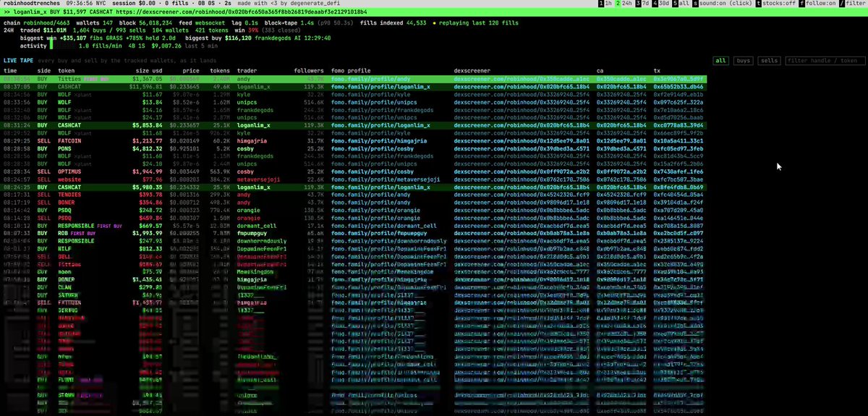Open tx hash 0xfc05ed97…3feb

pyautogui.click(x=678, y=148)
